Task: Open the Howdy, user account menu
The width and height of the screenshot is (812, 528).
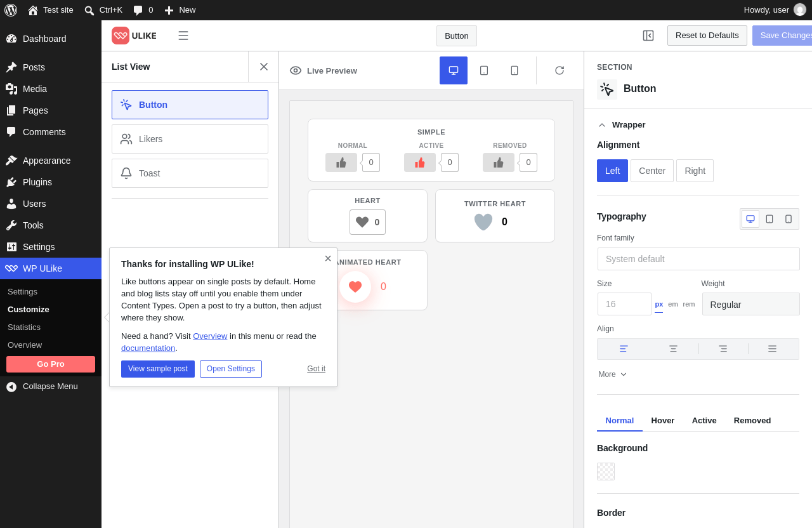Action: (x=775, y=10)
